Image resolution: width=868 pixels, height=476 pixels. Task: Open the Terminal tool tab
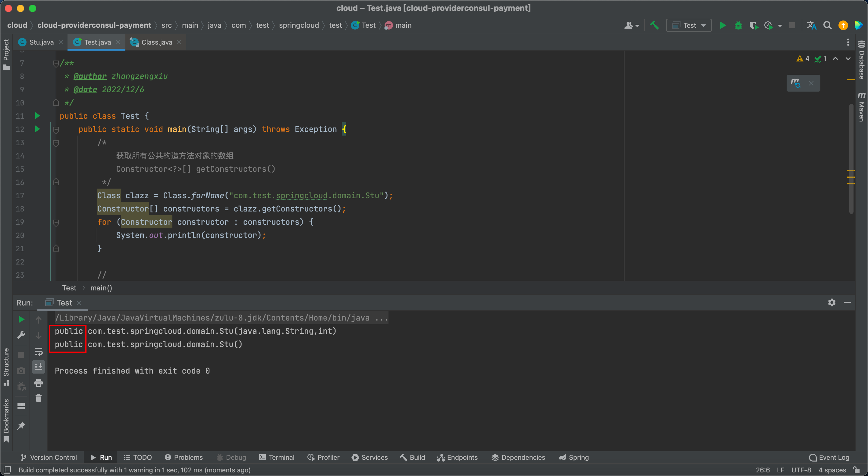point(277,457)
